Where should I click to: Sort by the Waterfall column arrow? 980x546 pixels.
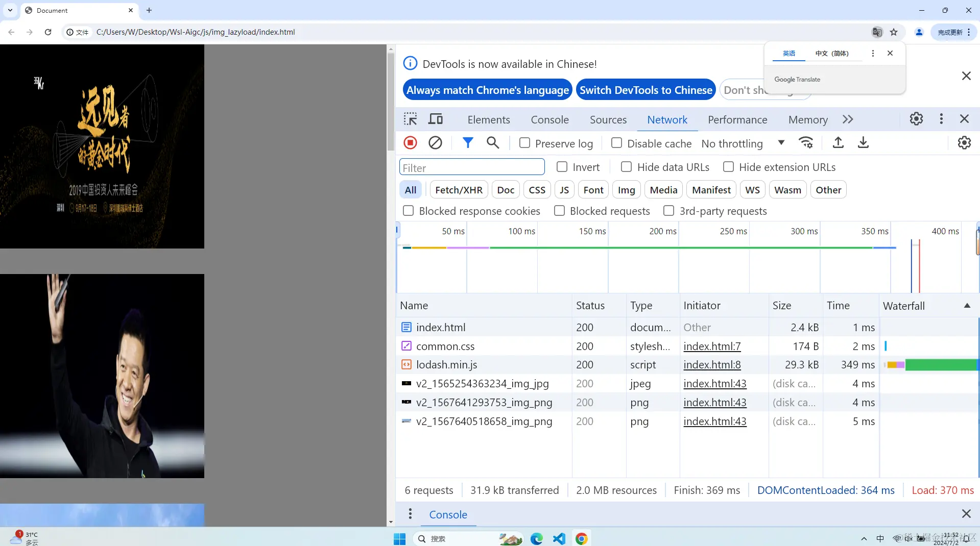coord(967,306)
